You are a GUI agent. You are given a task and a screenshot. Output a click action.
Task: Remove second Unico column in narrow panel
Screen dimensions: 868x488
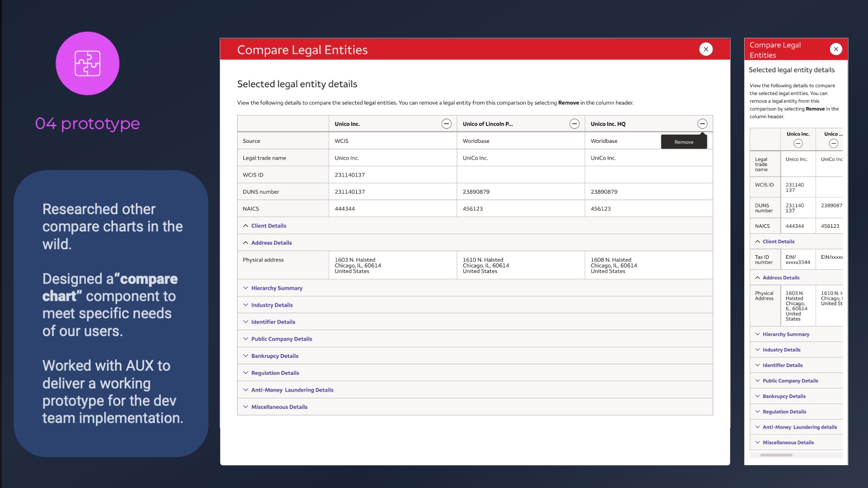[833, 144]
